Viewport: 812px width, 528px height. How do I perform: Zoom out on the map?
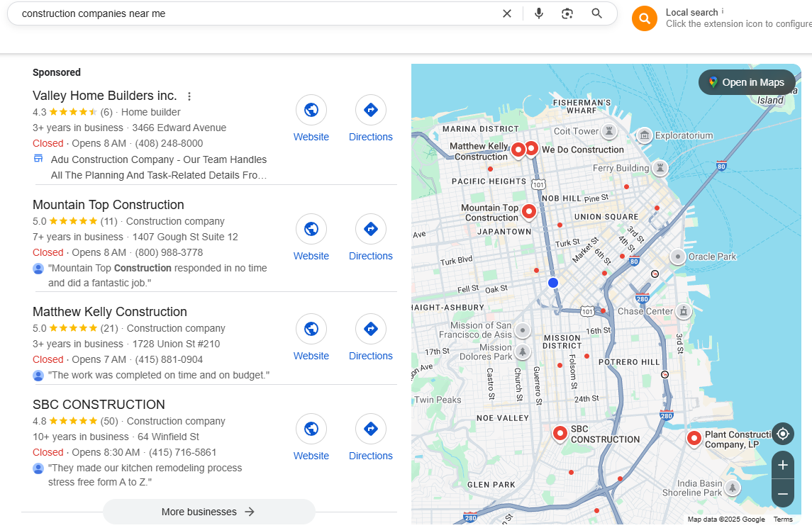pos(783,493)
